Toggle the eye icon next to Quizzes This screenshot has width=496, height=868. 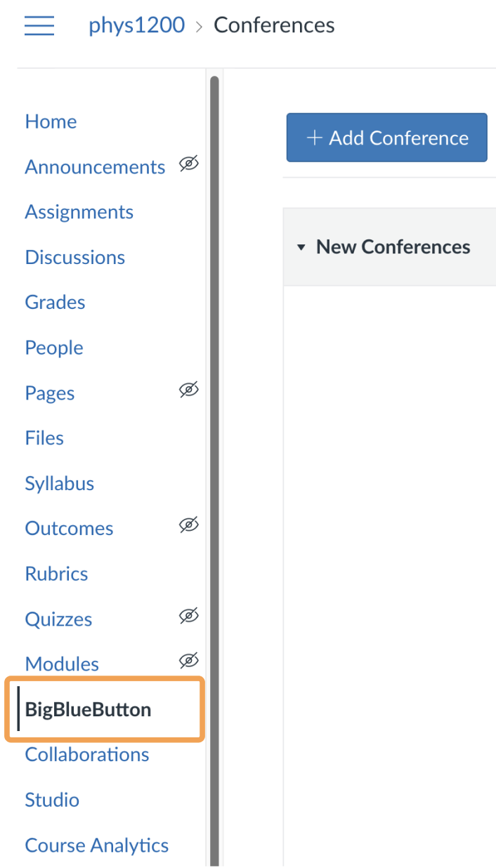pos(188,615)
